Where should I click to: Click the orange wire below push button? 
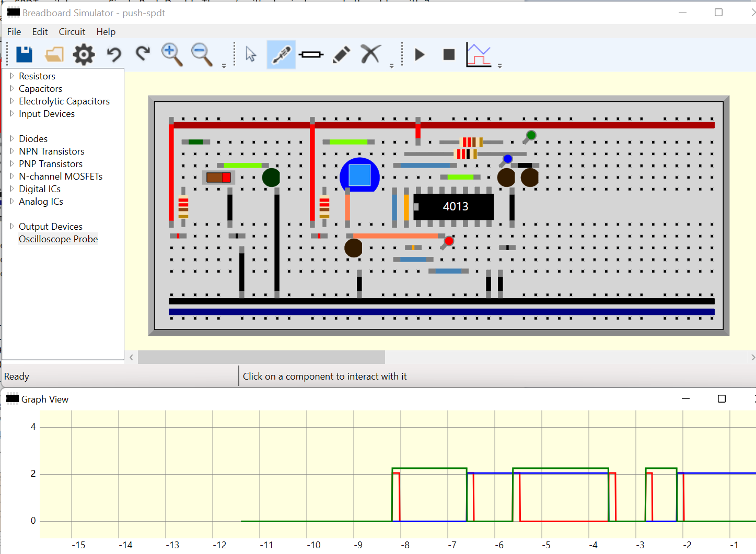pos(347,207)
